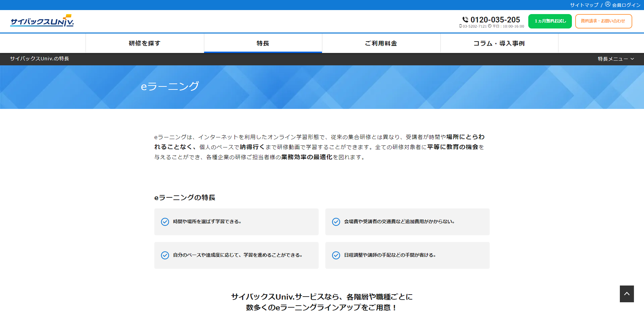Click the 時間や場所を選ばず学習できる card
This screenshot has height=314, width=644.
(x=236, y=222)
